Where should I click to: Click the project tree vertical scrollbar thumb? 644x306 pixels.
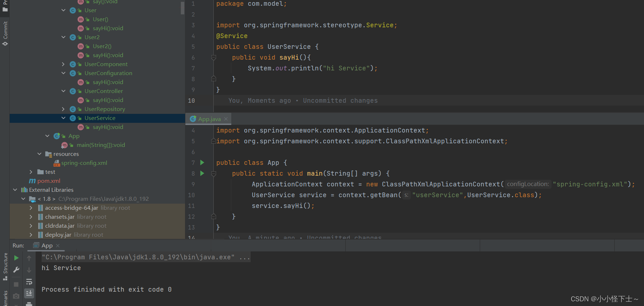click(183, 7)
